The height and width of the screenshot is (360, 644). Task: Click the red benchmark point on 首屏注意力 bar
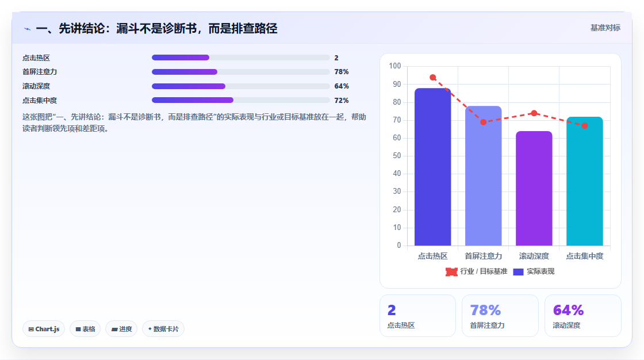[484, 122]
